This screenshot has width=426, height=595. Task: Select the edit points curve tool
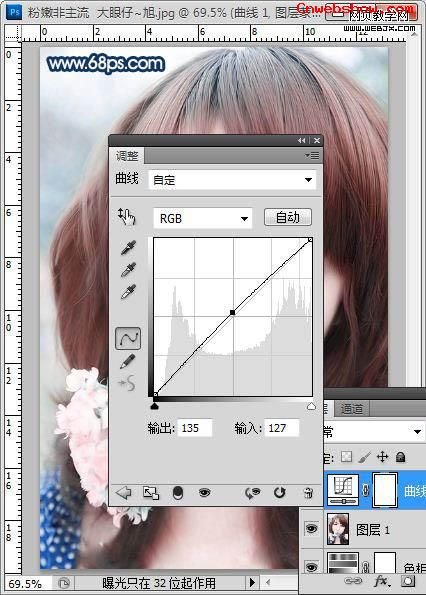[128, 338]
